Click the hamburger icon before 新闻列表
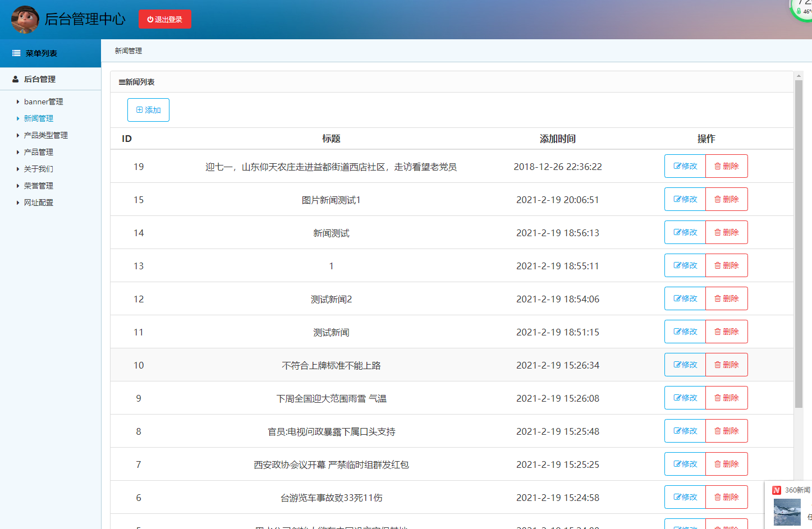Screen dimensions: 812x529 click(121, 81)
